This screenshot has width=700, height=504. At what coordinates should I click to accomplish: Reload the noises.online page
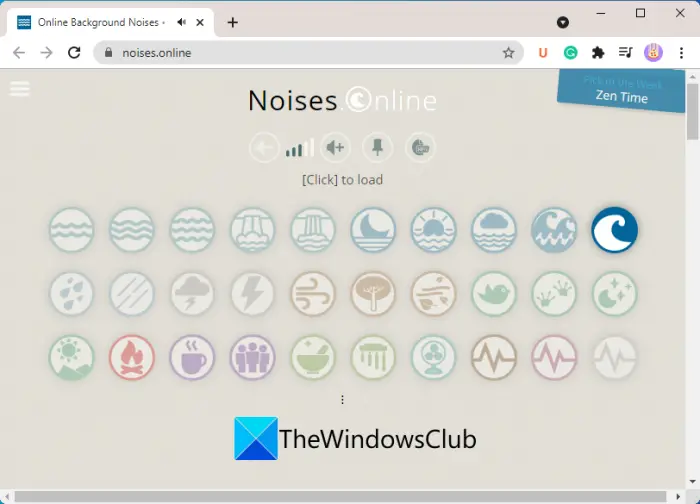pos(74,53)
